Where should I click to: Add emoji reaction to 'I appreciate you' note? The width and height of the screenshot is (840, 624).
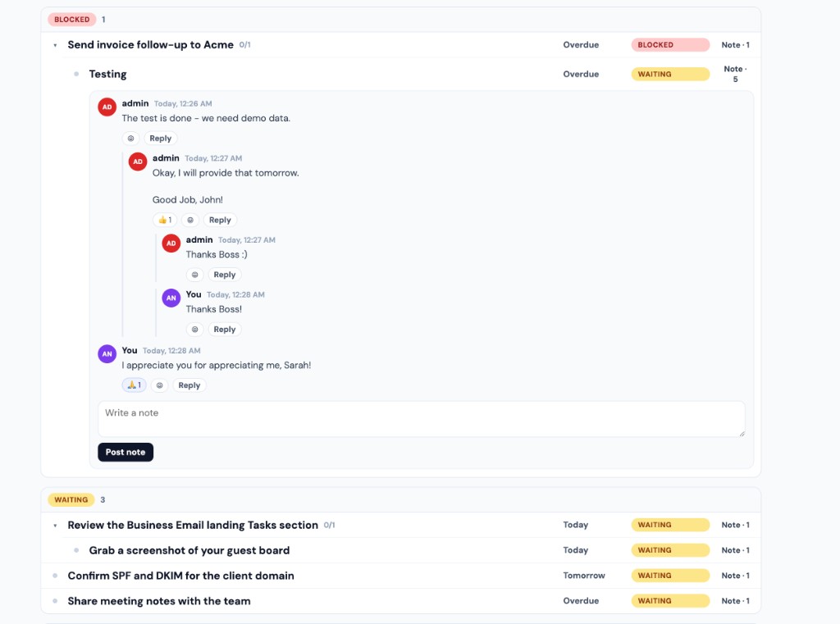tap(160, 385)
